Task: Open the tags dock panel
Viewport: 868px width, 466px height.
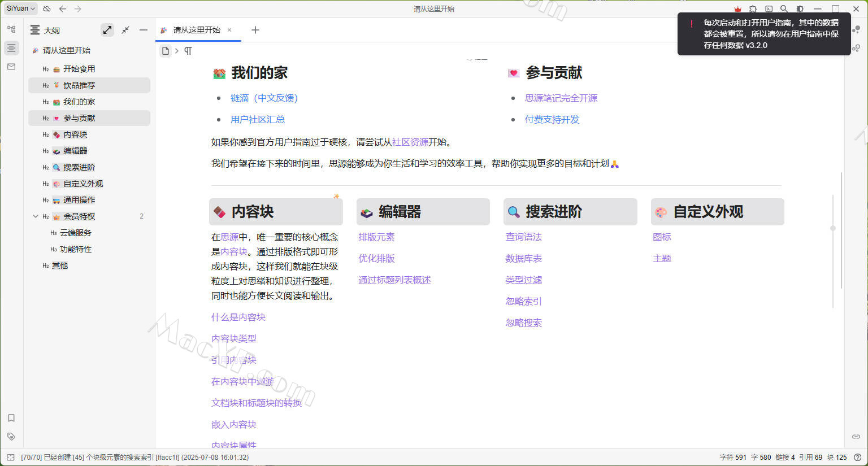Action: 11,437
